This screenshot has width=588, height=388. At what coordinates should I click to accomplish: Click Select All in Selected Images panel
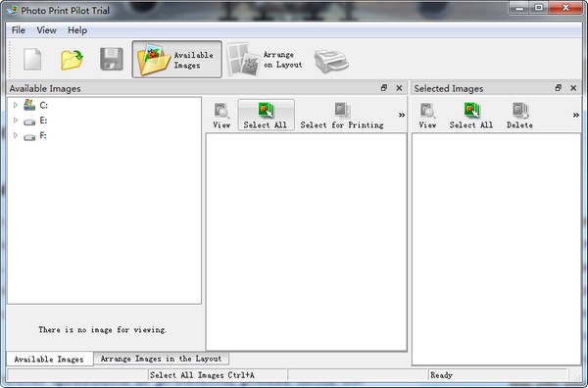tap(471, 116)
